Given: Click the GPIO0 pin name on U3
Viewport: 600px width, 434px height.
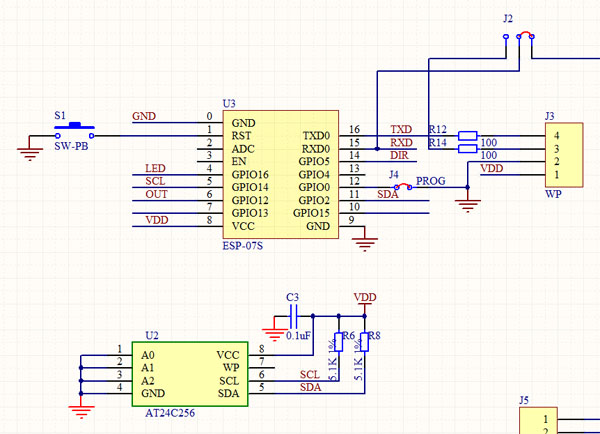Looking at the screenshot, I should tap(314, 187).
